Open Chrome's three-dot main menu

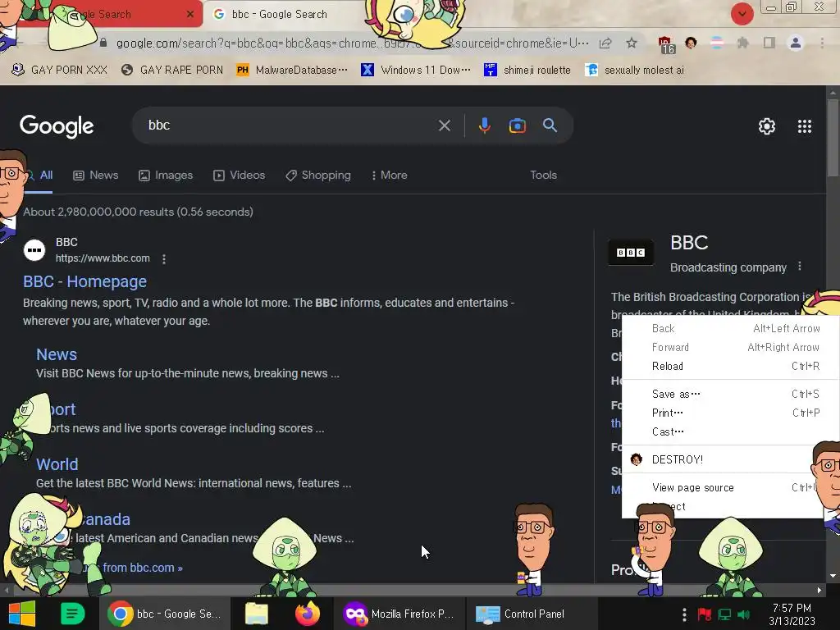(822, 43)
